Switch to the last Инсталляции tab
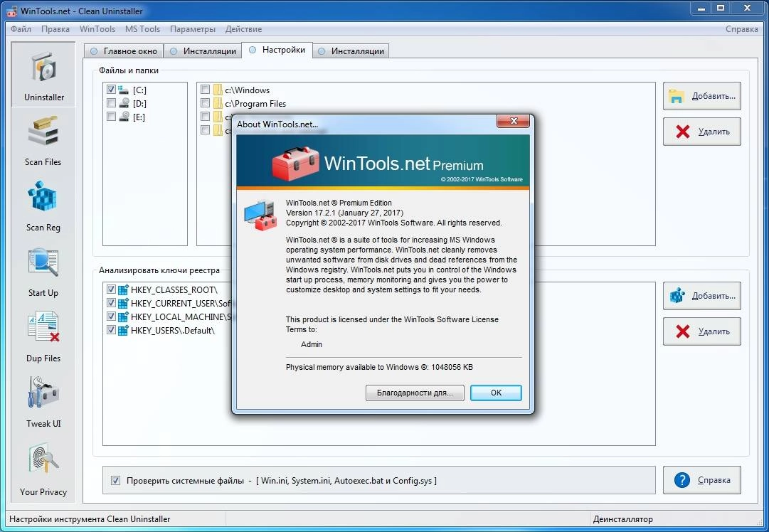 351,51
